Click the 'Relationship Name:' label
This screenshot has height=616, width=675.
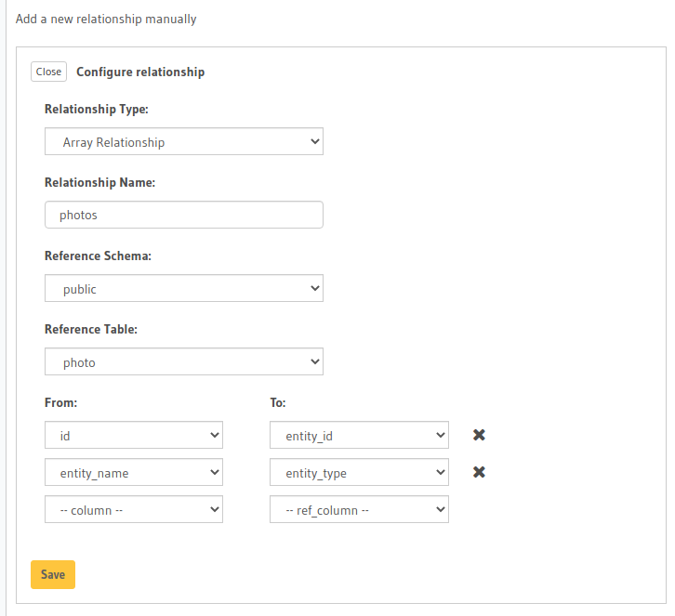tap(99, 182)
